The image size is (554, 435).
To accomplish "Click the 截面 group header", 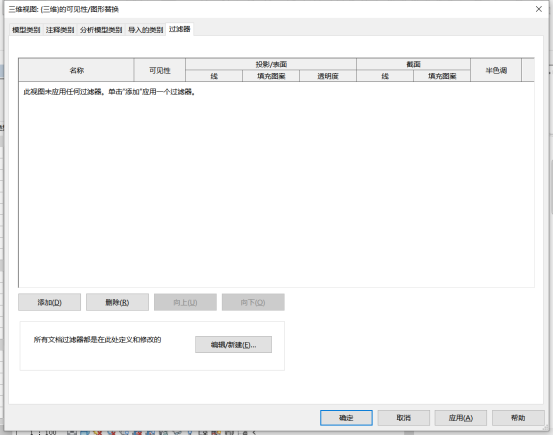I will [x=413, y=64].
